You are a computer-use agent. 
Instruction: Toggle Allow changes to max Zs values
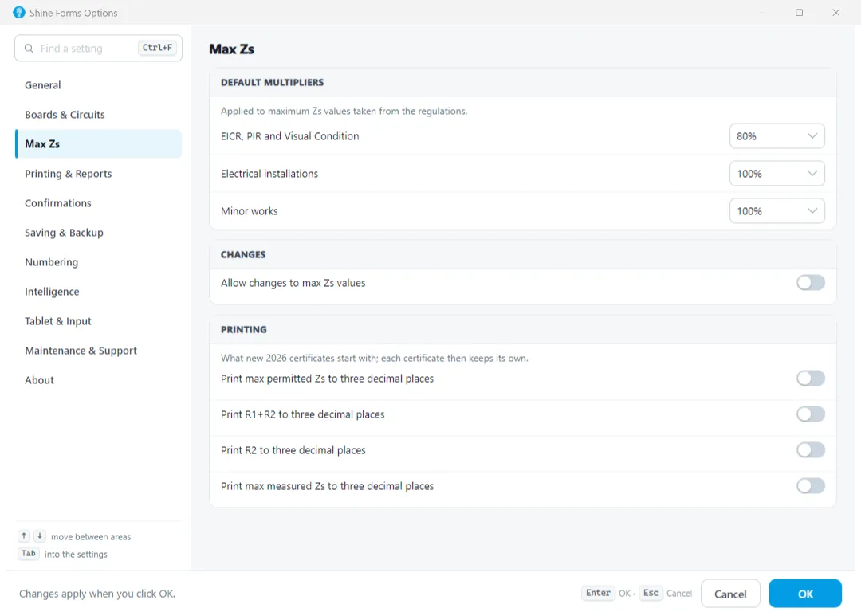[x=811, y=283]
